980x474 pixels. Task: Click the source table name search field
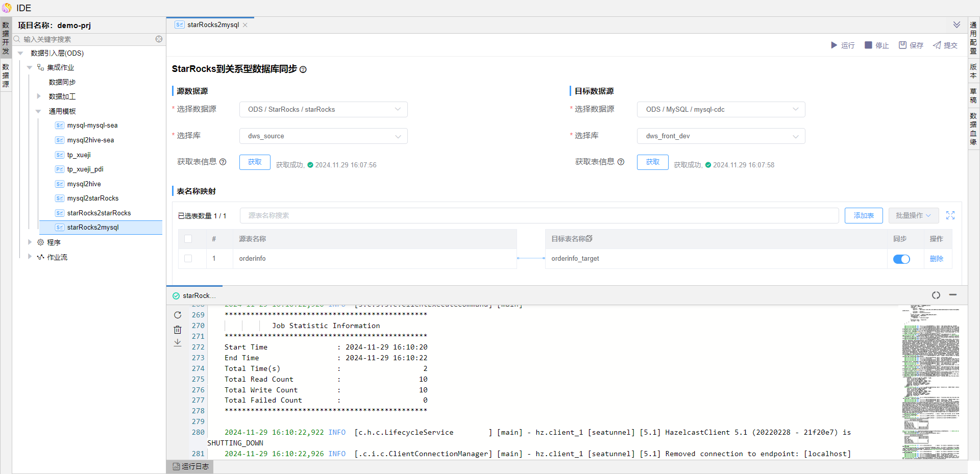538,216
